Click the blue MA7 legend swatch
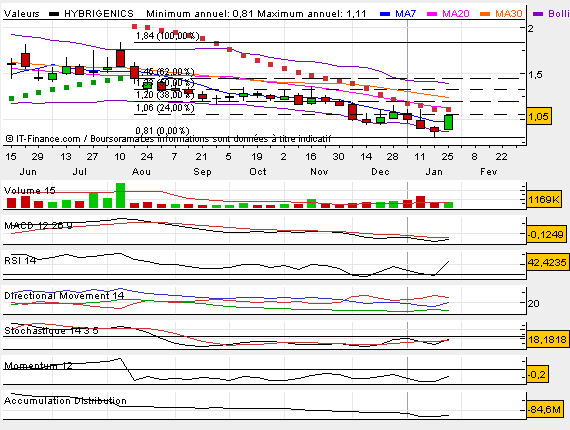Image resolution: width=570 pixels, height=430 pixels. [x=385, y=14]
